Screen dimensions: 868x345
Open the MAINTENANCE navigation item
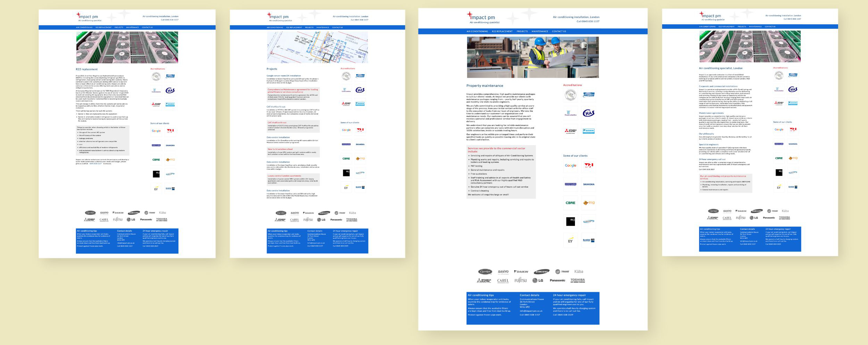pyautogui.click(x=540, y=31)
